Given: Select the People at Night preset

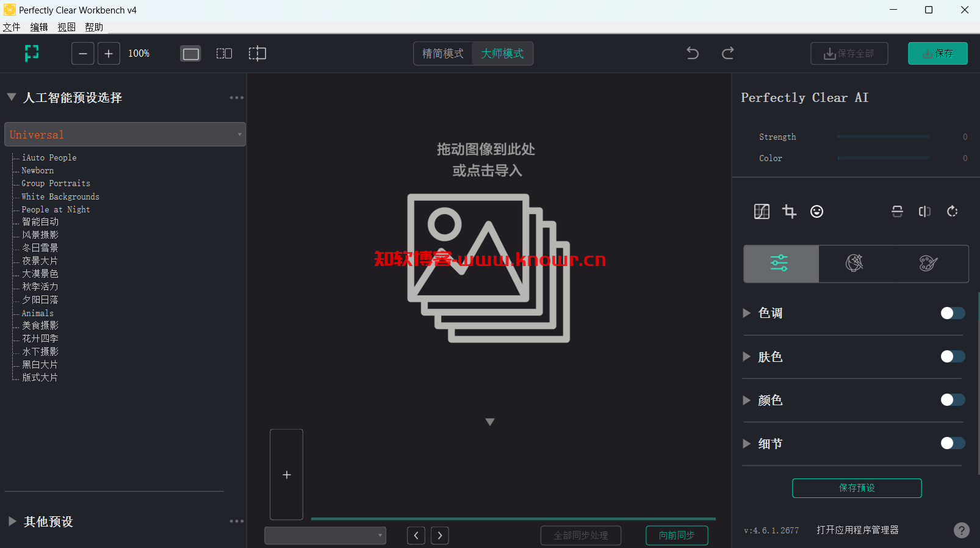Looking at the screenshot, I should tap(56, 209).
